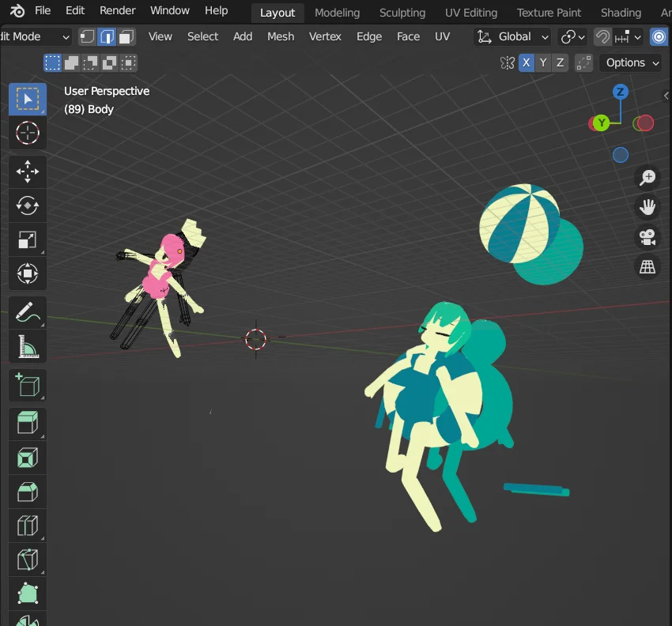Open the File menu
The width and height of the screenshot is (672, 626).
pyautogui.click(x=43, y=11)
